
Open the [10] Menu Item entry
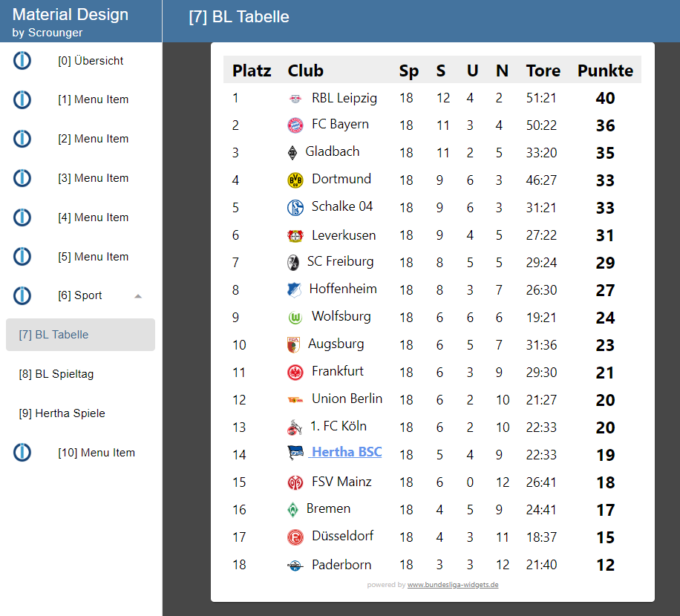coord(97,453)
